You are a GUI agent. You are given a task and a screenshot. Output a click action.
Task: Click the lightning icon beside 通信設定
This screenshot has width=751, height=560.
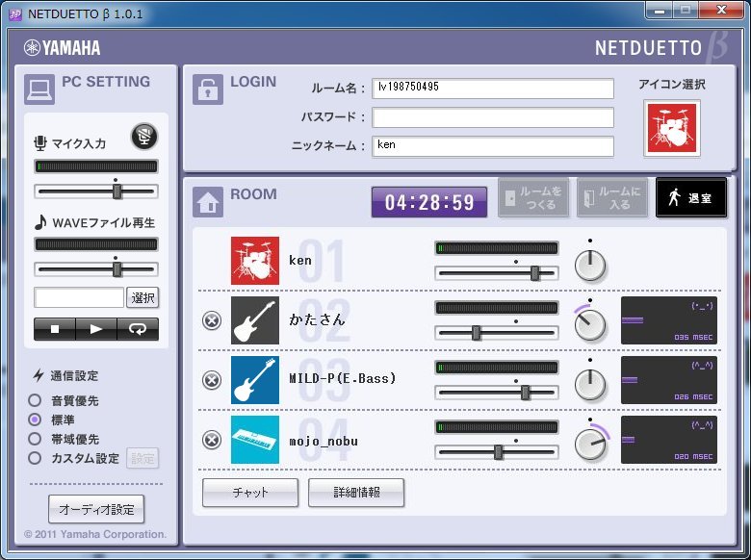[39, 375]
